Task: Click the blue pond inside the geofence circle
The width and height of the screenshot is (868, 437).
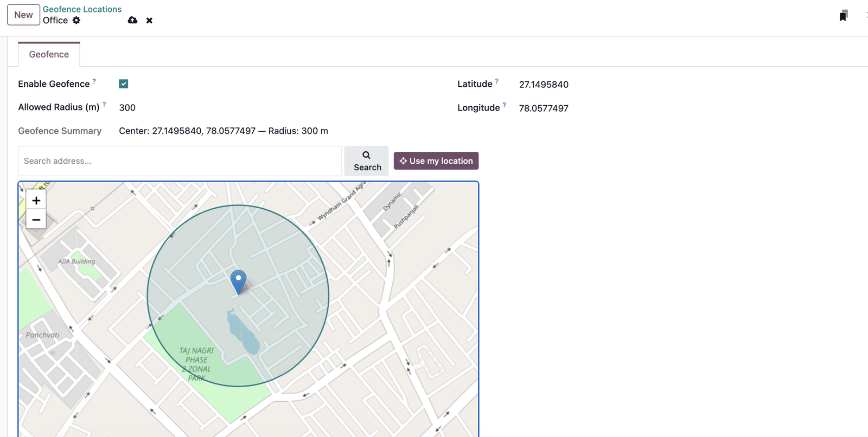Action: pyautogui.click(x=243, y=332)
